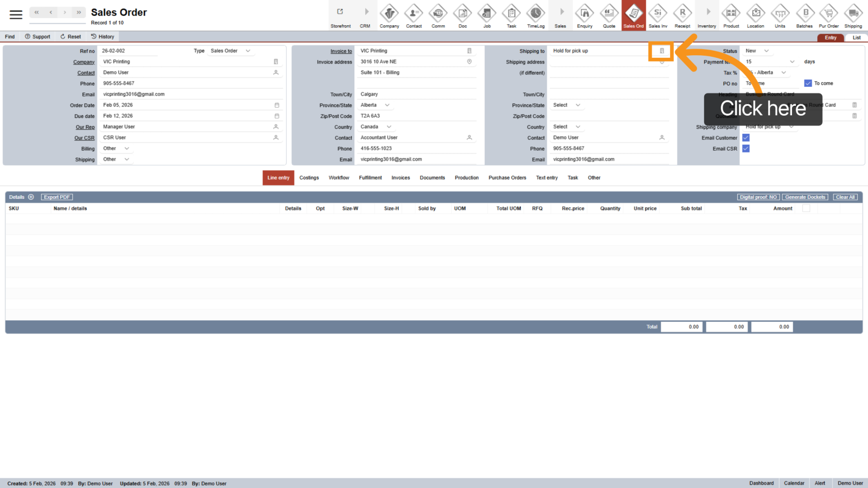
Task: Open the hamburger main menu
Action: tap(16, 15)
